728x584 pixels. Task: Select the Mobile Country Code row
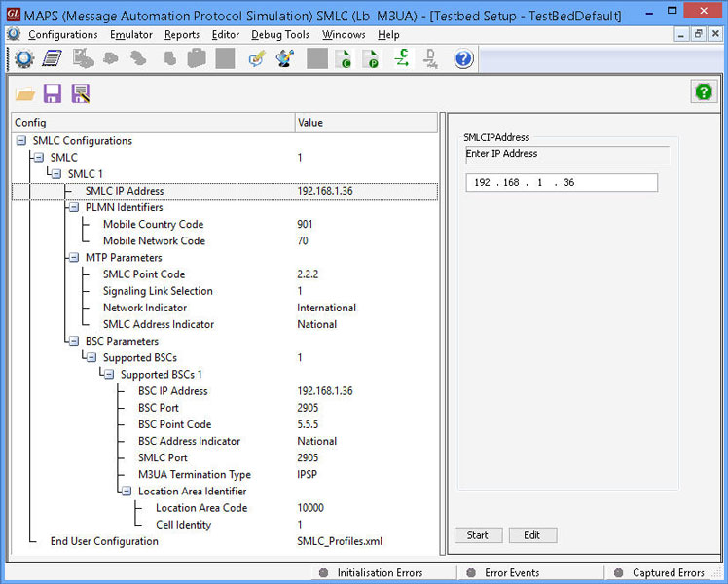point(225,224)
